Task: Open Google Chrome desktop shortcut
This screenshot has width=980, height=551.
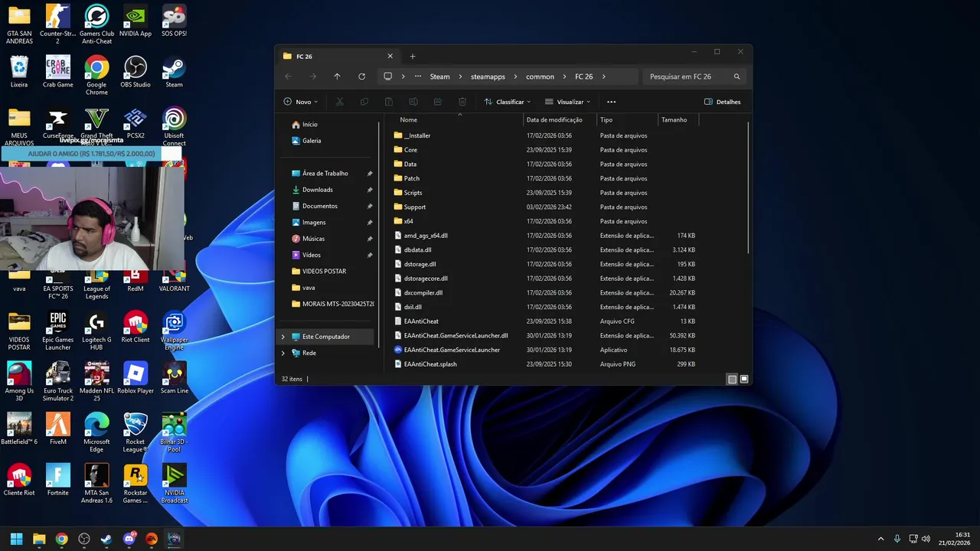Action: pyautogui.click(x=96, y=76)
